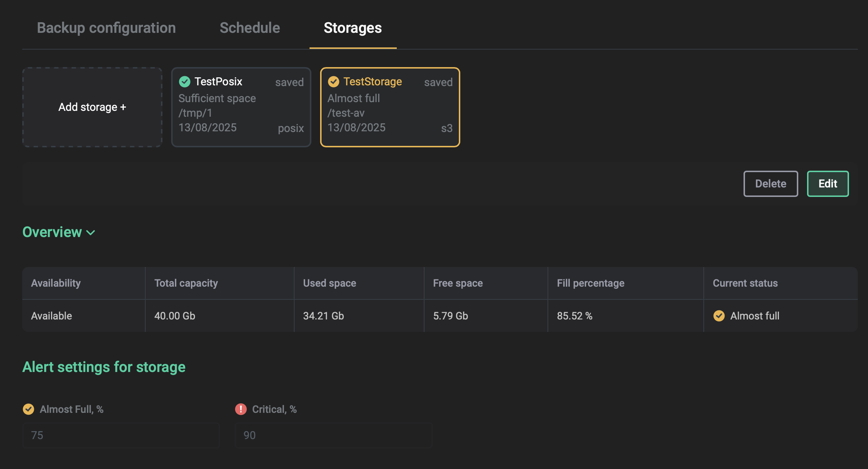Click the Almost Full percentage input showing 75
Image resolution: width=868 pixels, height=469 pixels.
[x=120, y=435]
